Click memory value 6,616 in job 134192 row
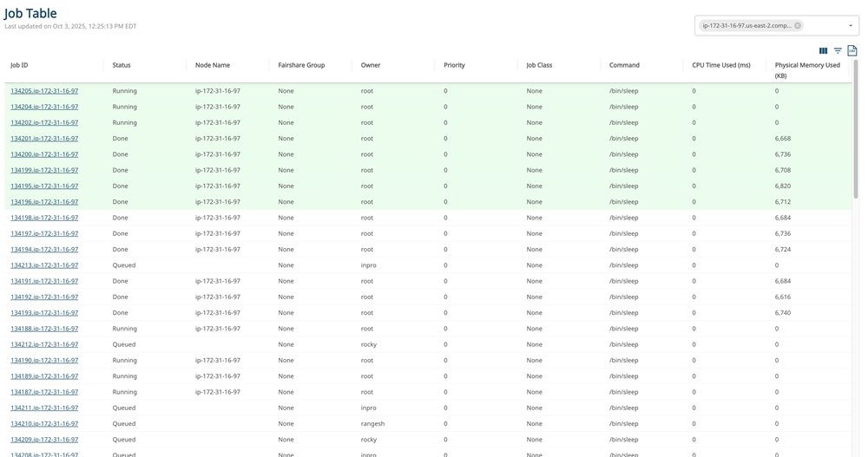 [x=783, y=297]
